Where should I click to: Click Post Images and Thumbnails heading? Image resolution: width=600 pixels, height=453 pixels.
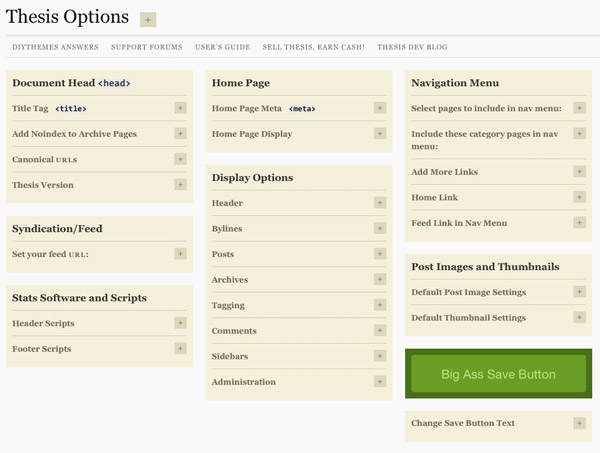[x=485, y=267]
